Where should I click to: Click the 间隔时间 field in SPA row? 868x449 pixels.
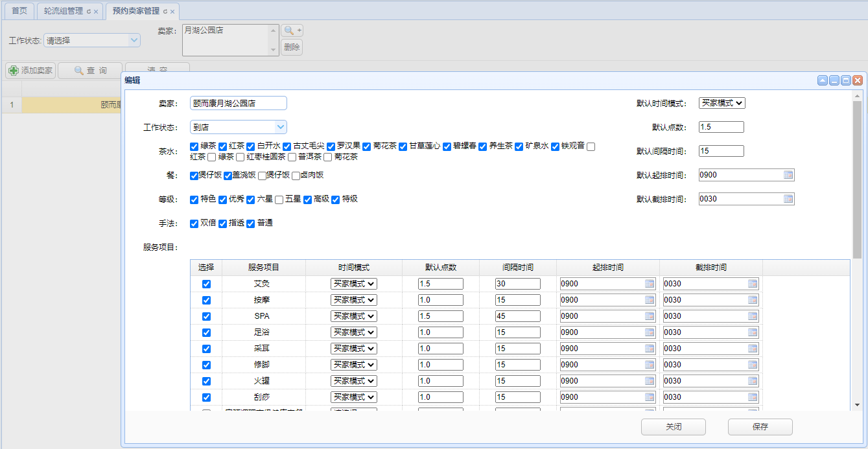[x=518, y=316]
